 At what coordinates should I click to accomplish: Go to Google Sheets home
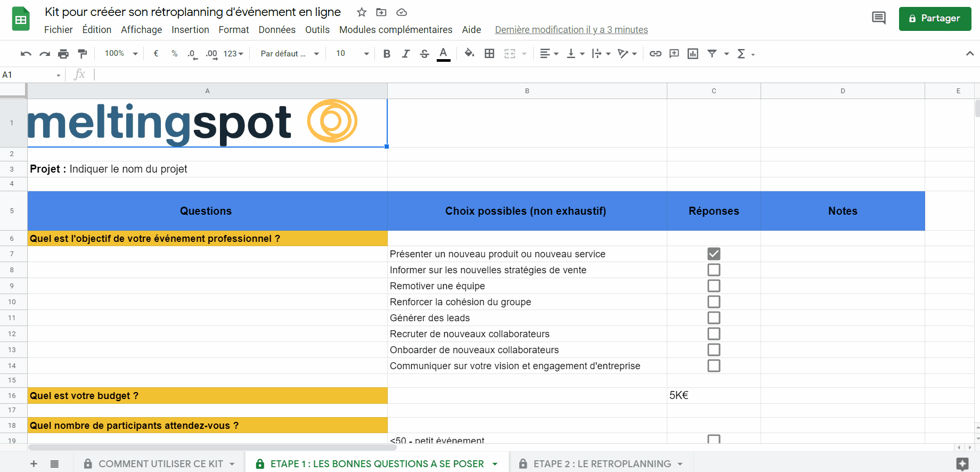pos(21,19)
